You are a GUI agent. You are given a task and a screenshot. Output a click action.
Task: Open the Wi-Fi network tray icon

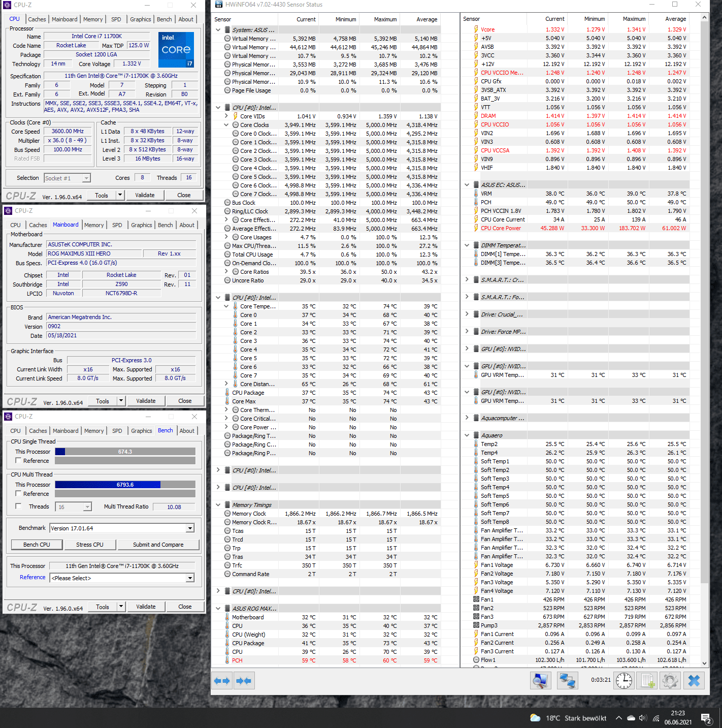click(x=656, y=718)
